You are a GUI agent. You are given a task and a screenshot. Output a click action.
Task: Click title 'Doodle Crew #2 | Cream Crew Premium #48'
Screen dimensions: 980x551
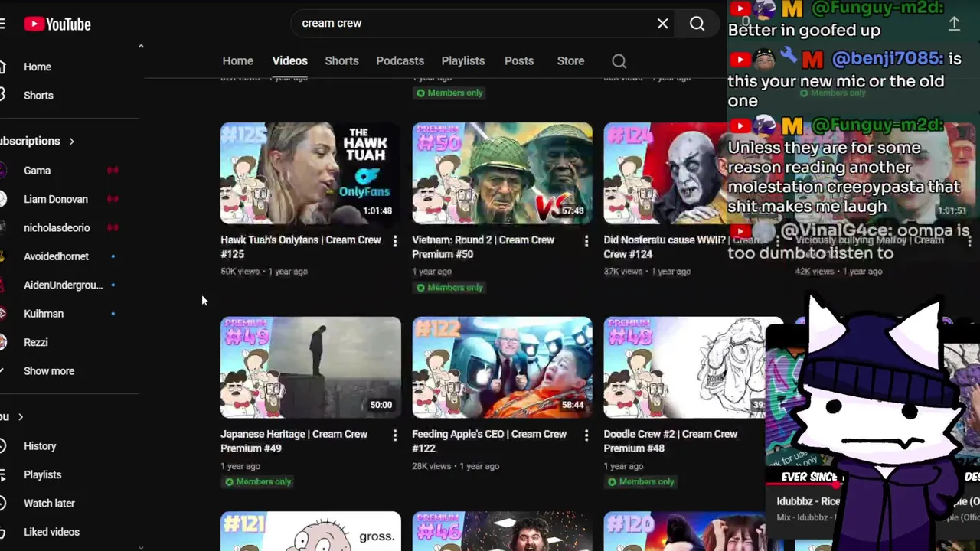[670, 441]
